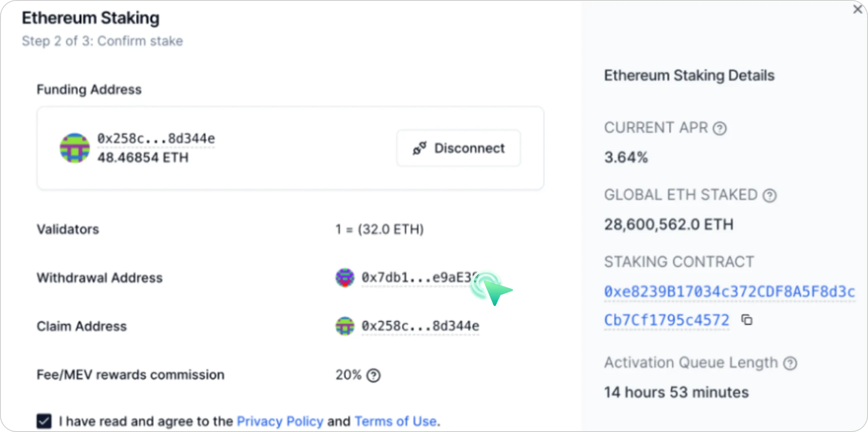
Task: Click the Global ETH Staked help icon
Action: (769, 196)
